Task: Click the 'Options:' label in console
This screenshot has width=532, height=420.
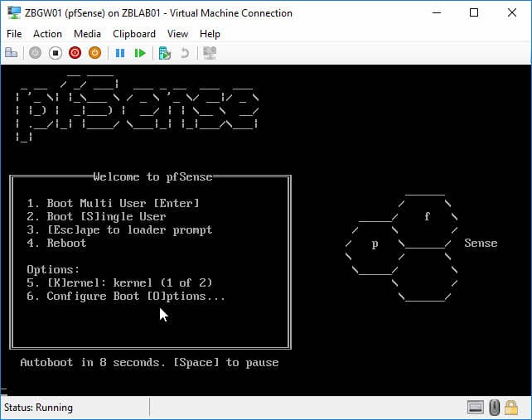Action: tap(53, 270)
